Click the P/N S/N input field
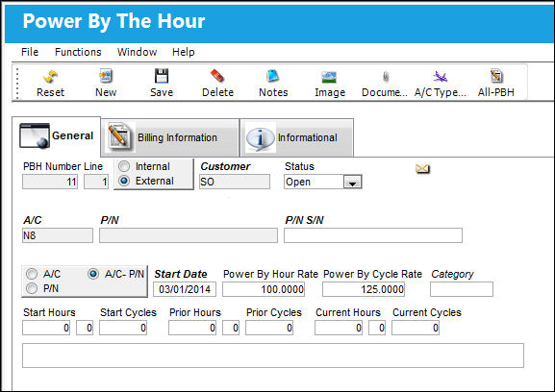Image resolution: width=555 pixels, height=392 pixels. pyautogui.click(x=373, y=235)
